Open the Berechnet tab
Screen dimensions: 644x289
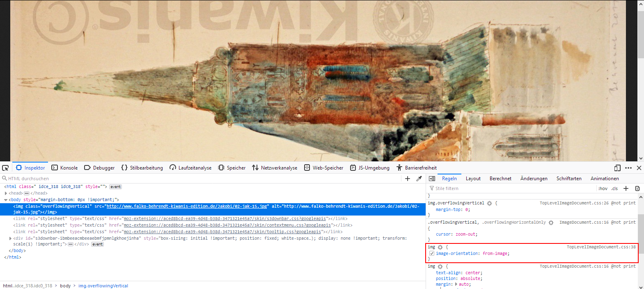(x=501, y=179)
